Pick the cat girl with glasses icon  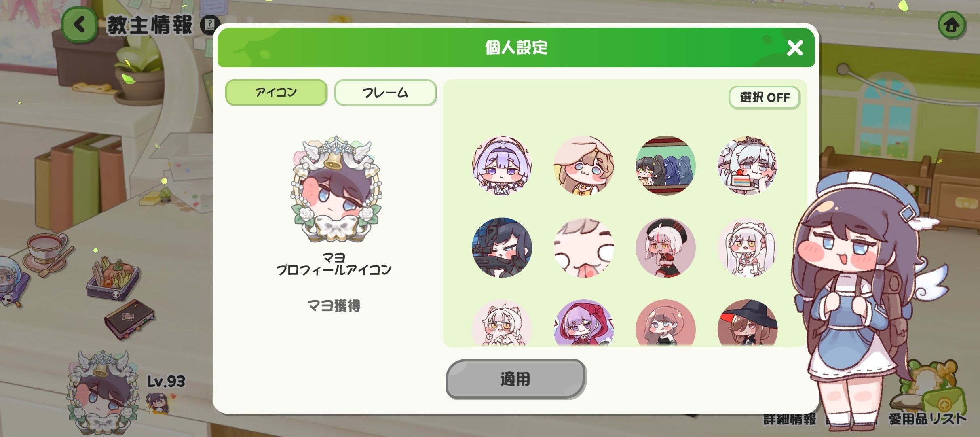click(502, 323)
